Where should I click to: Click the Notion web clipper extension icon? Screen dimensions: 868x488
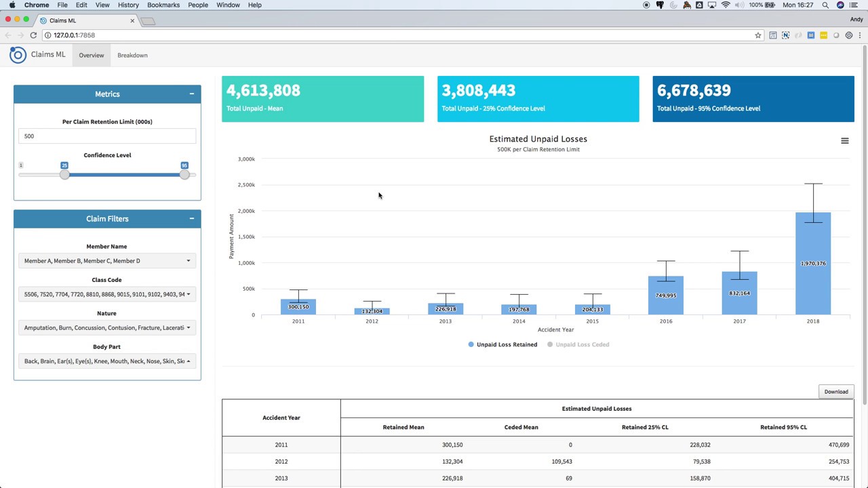(785, 35)
